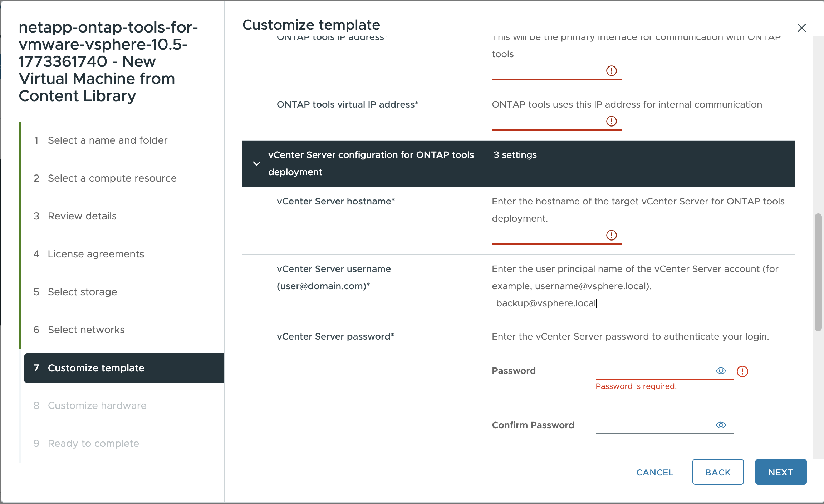Click NEXT to proceed
This screenshot has height=504, width=824.
781,472
